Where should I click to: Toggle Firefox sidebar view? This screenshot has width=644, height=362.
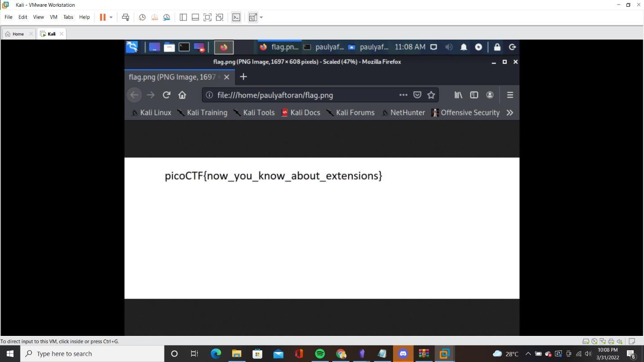point(474,95)
